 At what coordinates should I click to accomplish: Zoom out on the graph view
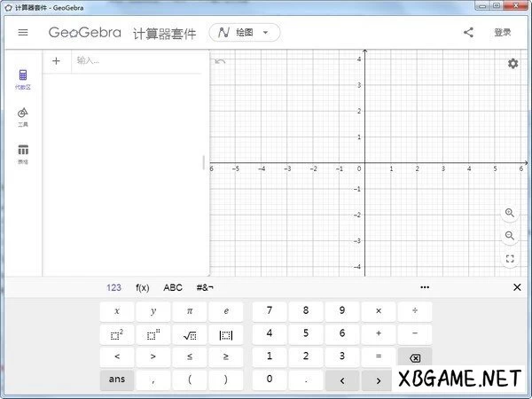coord(510,236)
